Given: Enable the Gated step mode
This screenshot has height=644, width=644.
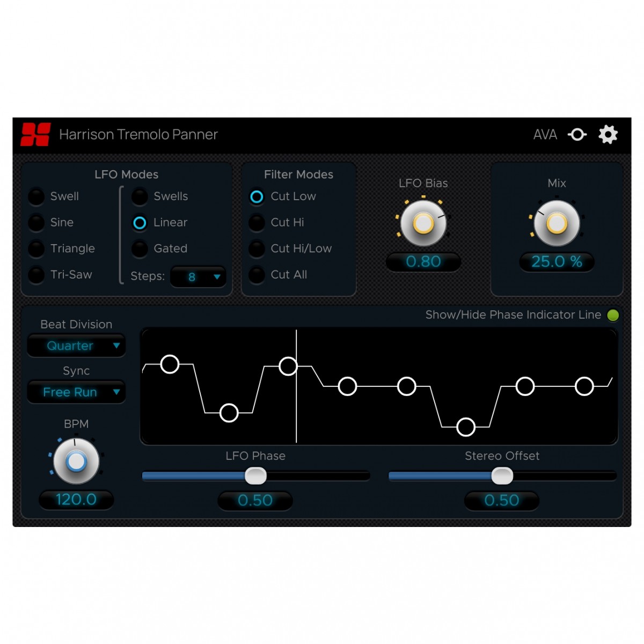Looking at the screenshot, I should [x=140, y=248].
